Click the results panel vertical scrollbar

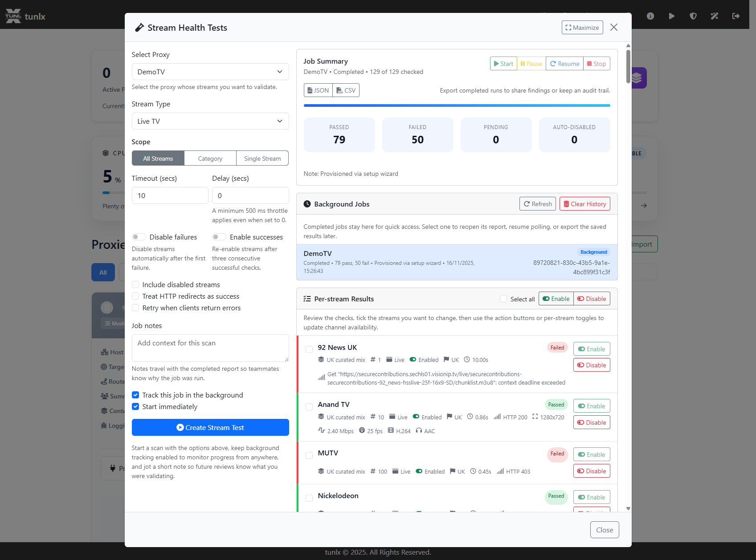628,67
